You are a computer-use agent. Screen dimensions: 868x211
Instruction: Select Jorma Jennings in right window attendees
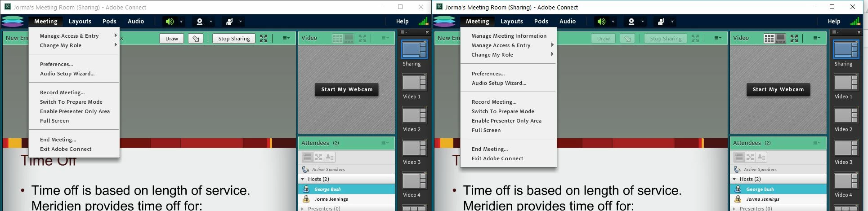[779, 199]
